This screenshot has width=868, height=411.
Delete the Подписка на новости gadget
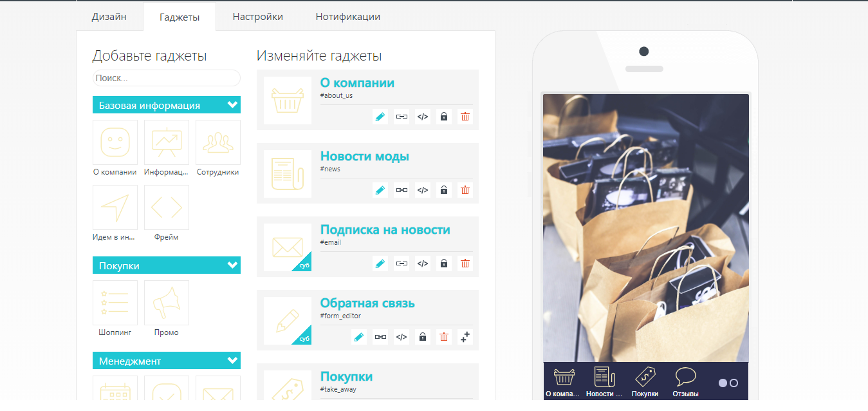tap(465, 263)
